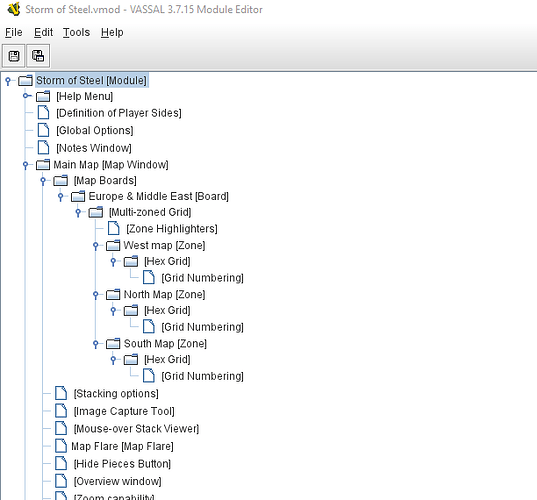Viewport: 537px width, 500px height.
Task: Select the [Hide Pieces Button] row
Action: pyautogui.click(x=122, y=464)
